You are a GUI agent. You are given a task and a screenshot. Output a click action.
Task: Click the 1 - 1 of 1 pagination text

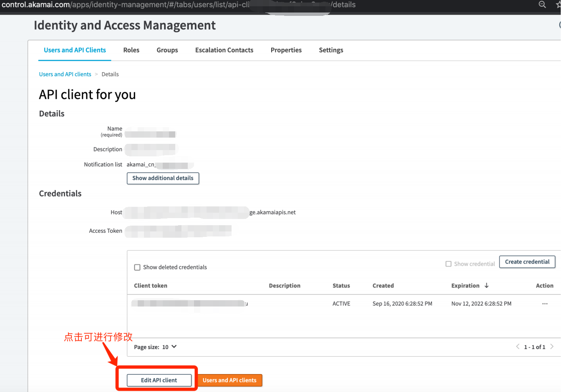[534, 347]
